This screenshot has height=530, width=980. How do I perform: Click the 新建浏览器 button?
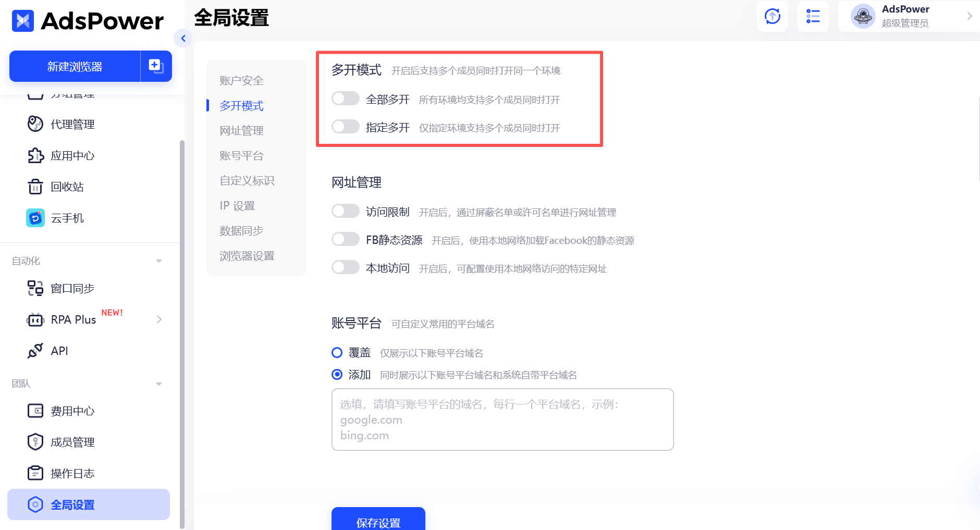click(x=75, y=66)
